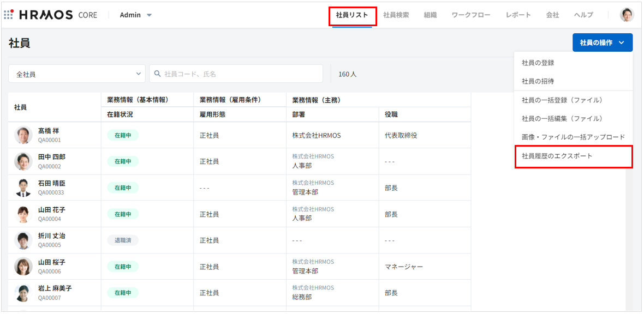
Task: Choose 社員の登録 from the menu
Action: point(538,63)
